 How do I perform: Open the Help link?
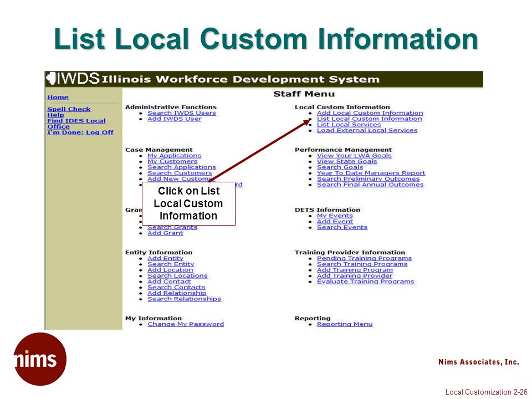tap(55, 115)
